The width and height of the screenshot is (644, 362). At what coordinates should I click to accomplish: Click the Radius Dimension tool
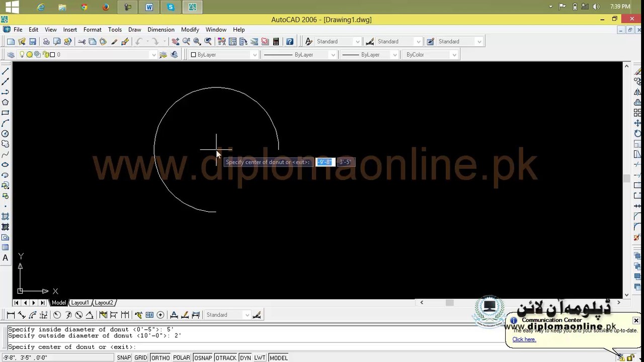pos(57,315)
